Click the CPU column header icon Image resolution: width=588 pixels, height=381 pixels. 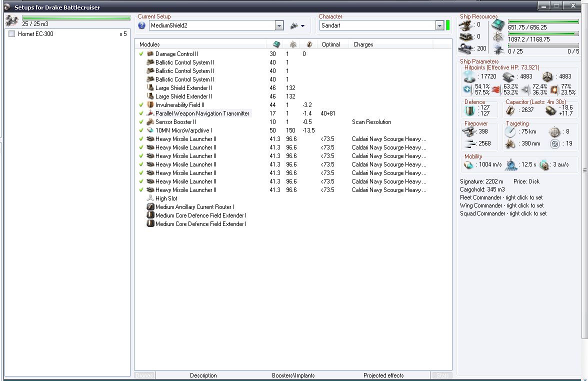[x=276, y=44]
